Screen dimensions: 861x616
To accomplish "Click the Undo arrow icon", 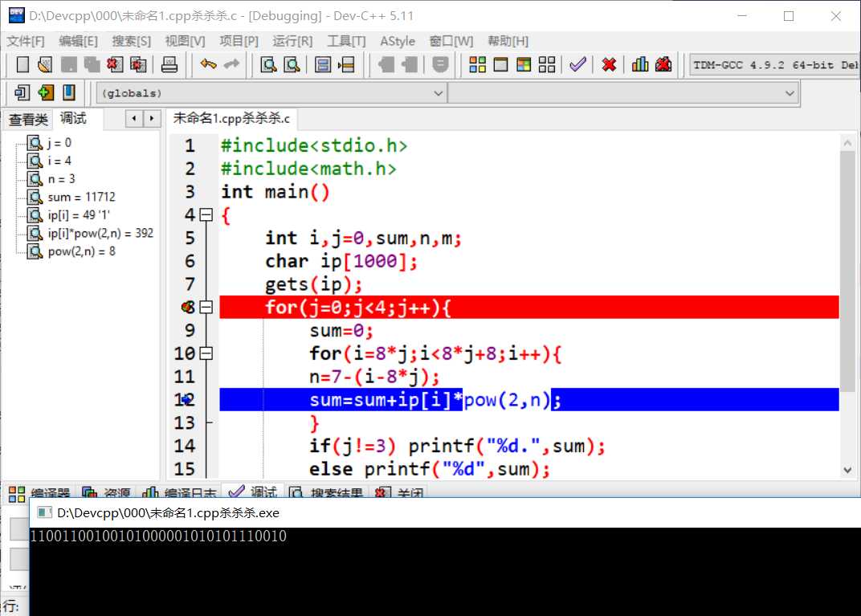I will click(x=209, y=65).
